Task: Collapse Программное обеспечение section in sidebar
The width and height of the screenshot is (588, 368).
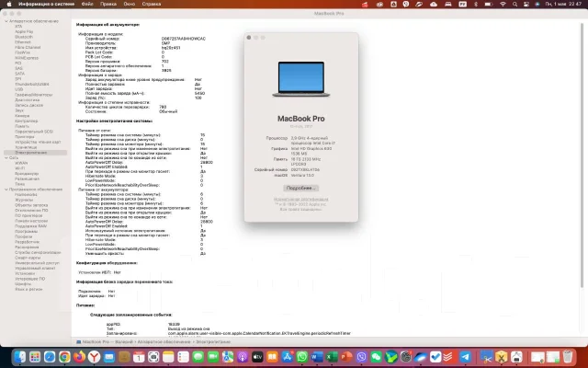Action: (x=6, y=190)
